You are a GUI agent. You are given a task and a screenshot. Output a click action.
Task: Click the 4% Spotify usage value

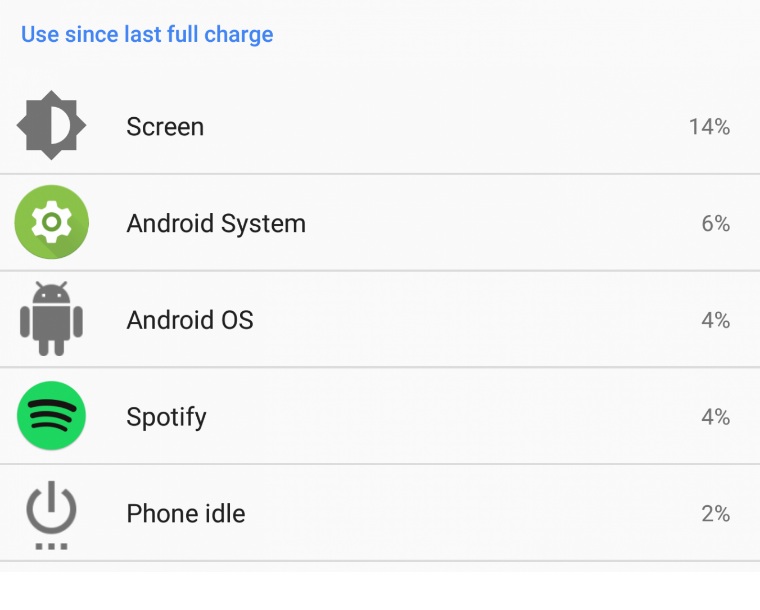click(x=715, y=417)
